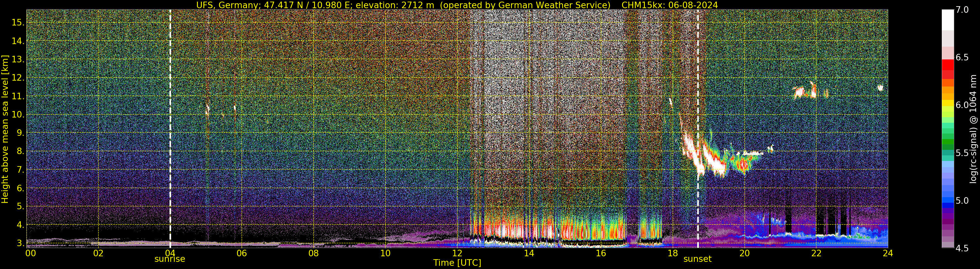Click height axis tick '6.'
This screenshot has width=980, height=269.
(x=21, y=188)
